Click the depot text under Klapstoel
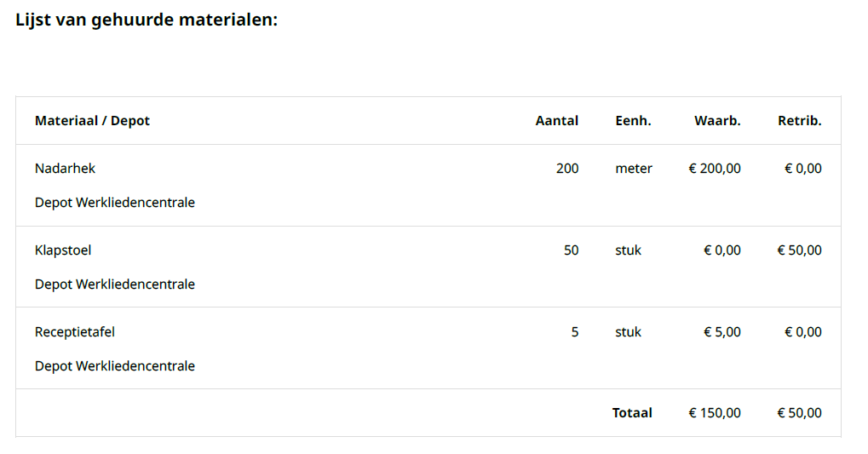Screen dimensions: 868x454 115,284
